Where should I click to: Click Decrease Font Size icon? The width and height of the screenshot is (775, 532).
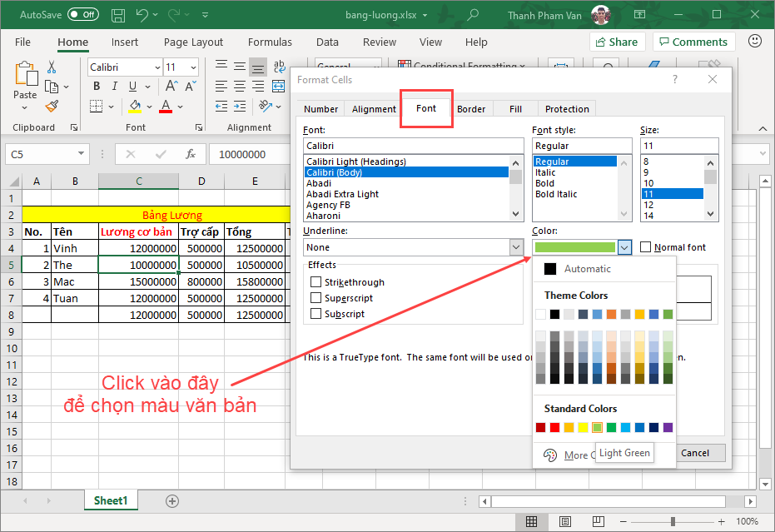pyautogui.click(x=191, y=87)
